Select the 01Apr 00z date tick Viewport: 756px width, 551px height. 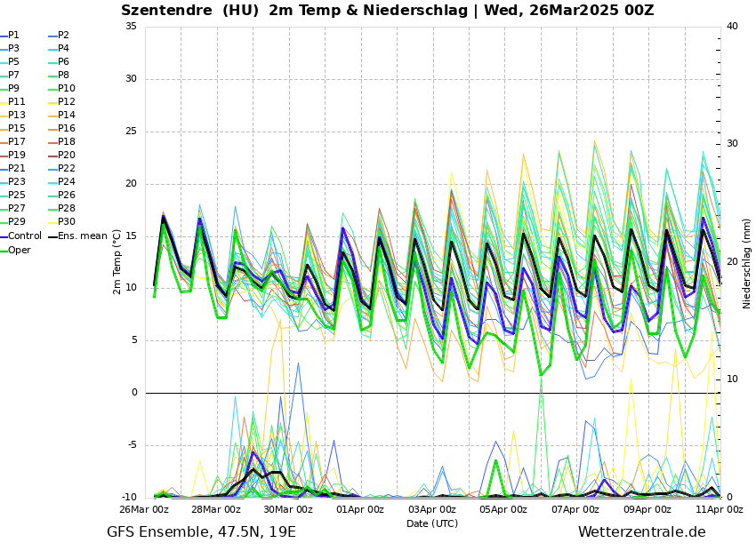pyautogui.click(x=360, y=510)
